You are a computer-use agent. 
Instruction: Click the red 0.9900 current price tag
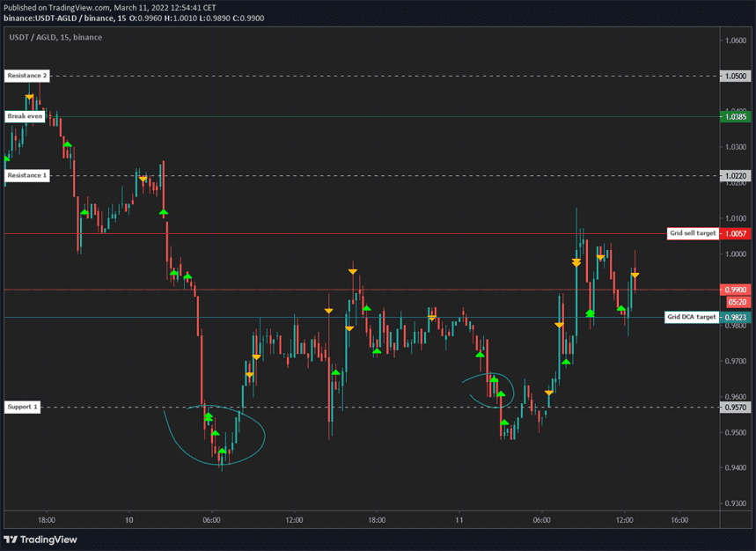point(735,290)
